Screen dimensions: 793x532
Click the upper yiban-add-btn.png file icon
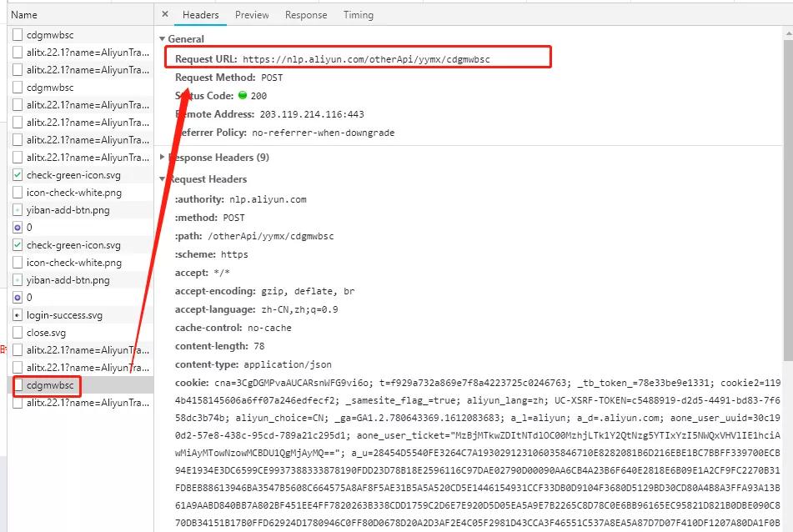point(18,210)
